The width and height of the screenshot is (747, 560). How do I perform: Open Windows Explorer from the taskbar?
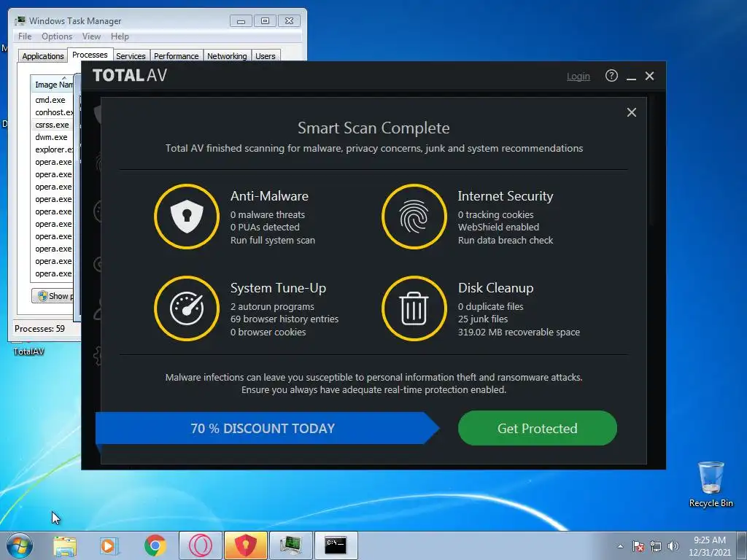tap(65, 545)
